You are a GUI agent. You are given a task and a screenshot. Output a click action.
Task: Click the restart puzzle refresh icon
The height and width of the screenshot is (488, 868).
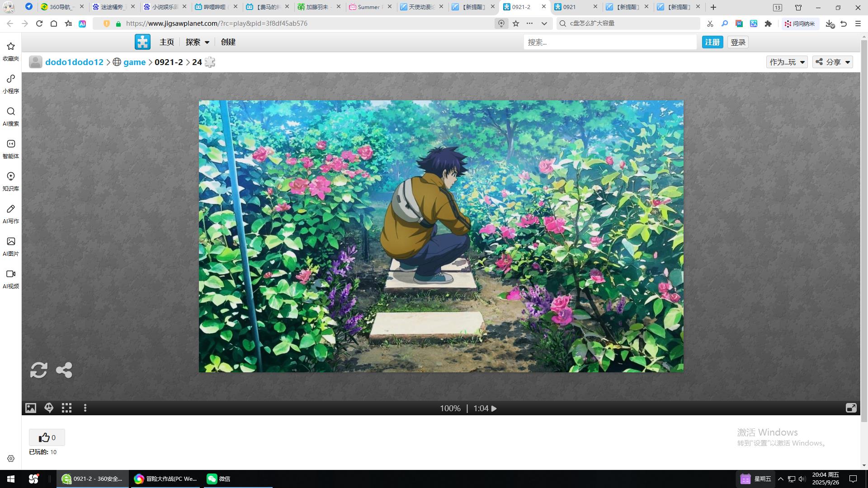click(39, 370)
